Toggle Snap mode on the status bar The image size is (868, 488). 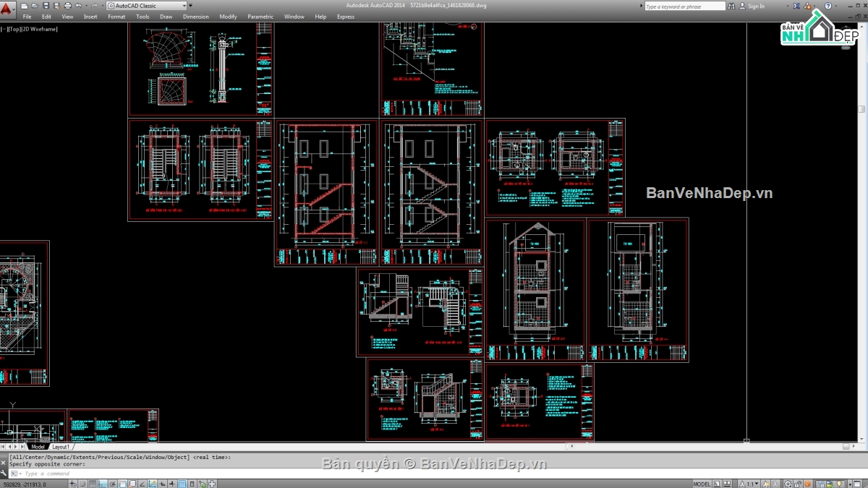tap(82, 482)
